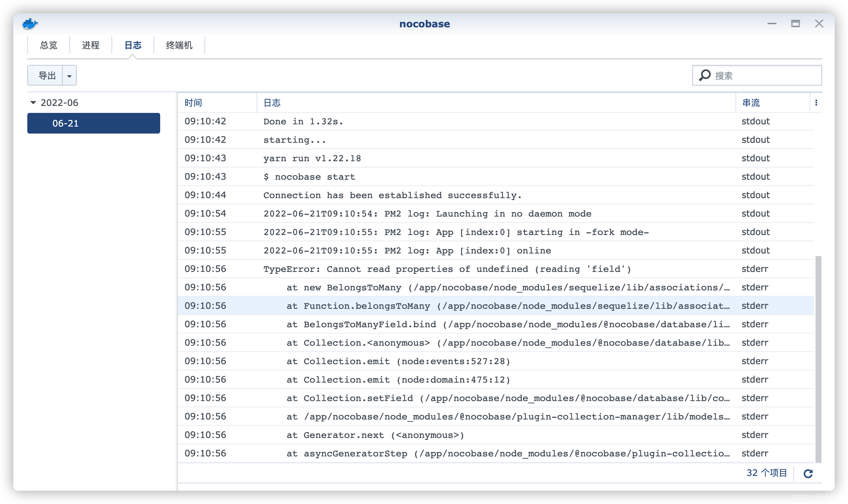Select the 'starting...' log row
This screenshot has height=504, width=848.
[x=496, y=140]
